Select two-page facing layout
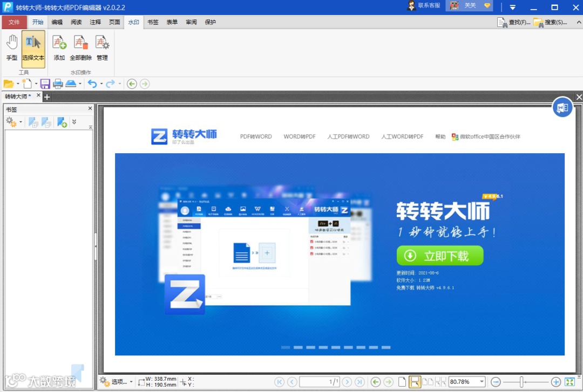Image resolution: width=583 pixels, height=392 pixels. [428, 382]
